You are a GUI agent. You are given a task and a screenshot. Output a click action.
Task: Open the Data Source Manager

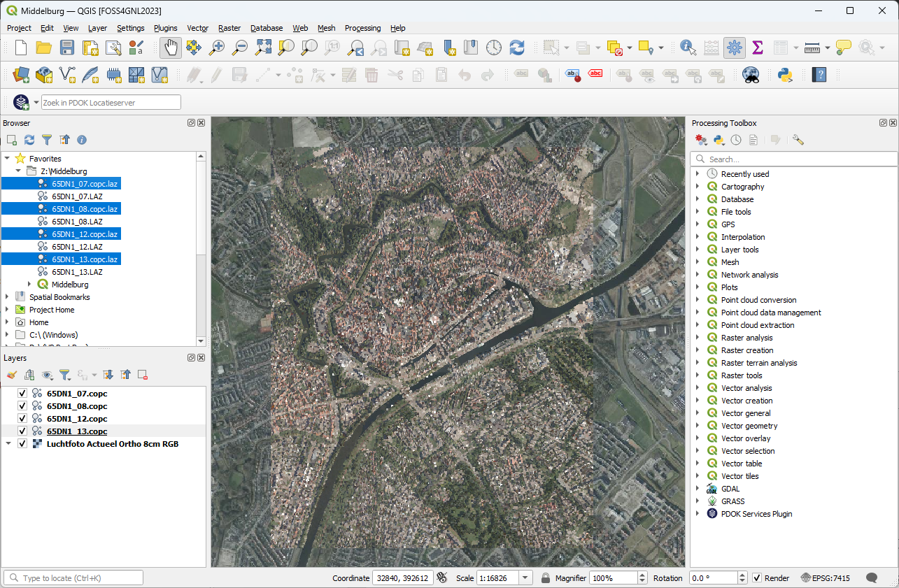pyautogui.click(x=21, y=74)
